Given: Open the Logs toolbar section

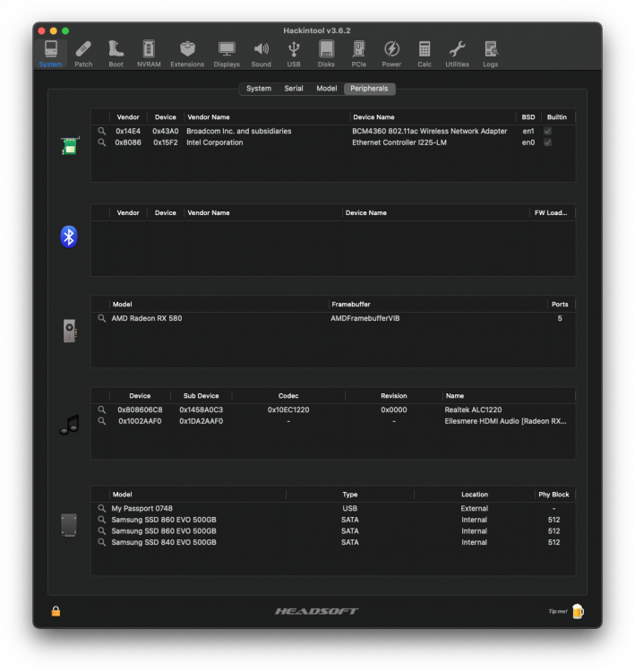Looking at the screenshot, I should 490,54.
